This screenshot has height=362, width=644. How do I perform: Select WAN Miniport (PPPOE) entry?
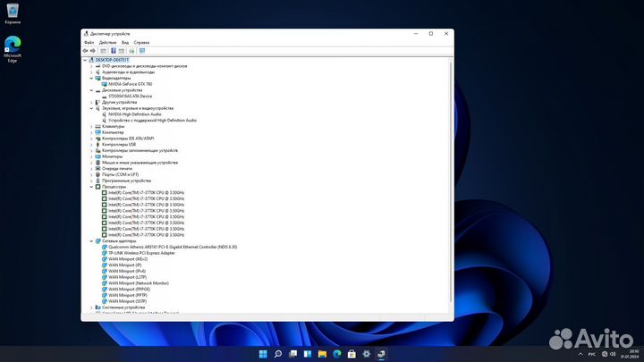coord(130,290)
